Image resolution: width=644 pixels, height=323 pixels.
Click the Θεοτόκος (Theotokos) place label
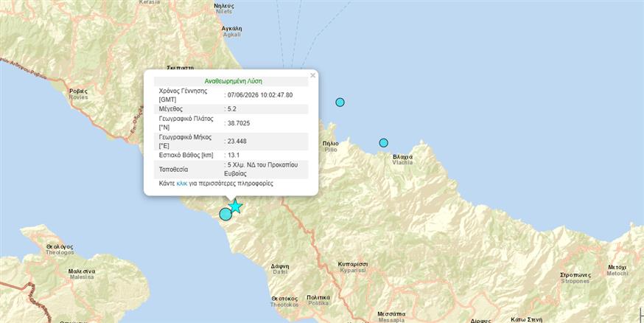tap(284, 301)
